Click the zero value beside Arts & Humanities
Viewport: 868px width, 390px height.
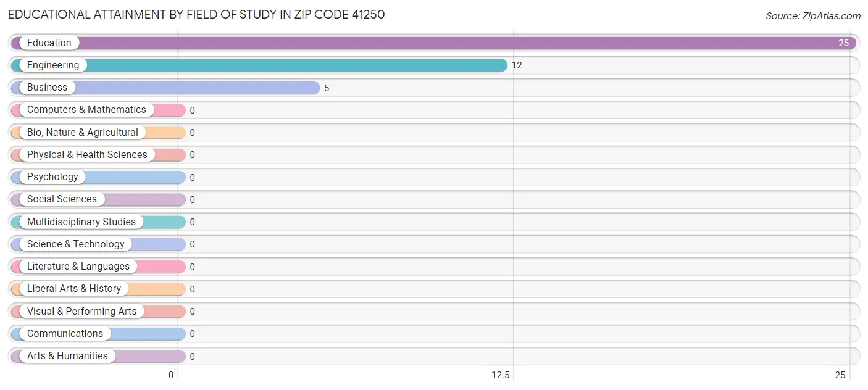pos(192,357)
